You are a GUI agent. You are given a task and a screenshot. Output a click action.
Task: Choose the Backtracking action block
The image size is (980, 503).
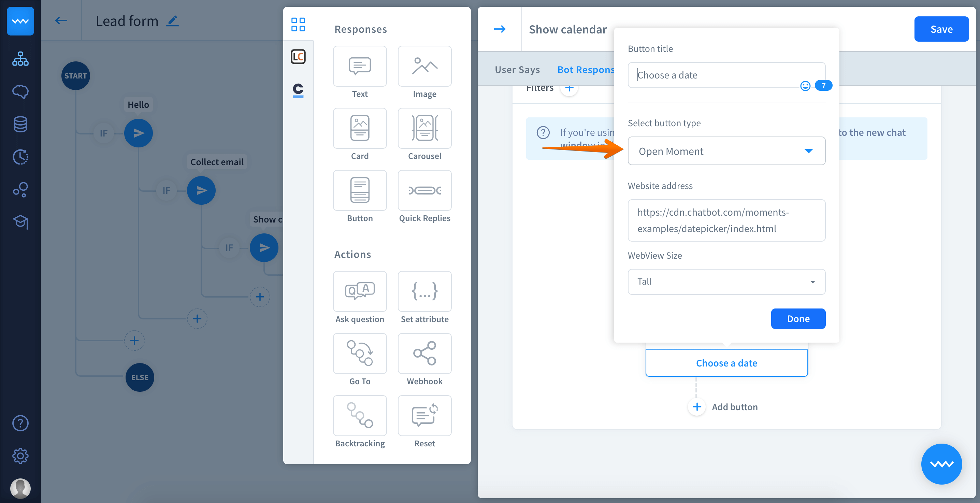point(360,416)
